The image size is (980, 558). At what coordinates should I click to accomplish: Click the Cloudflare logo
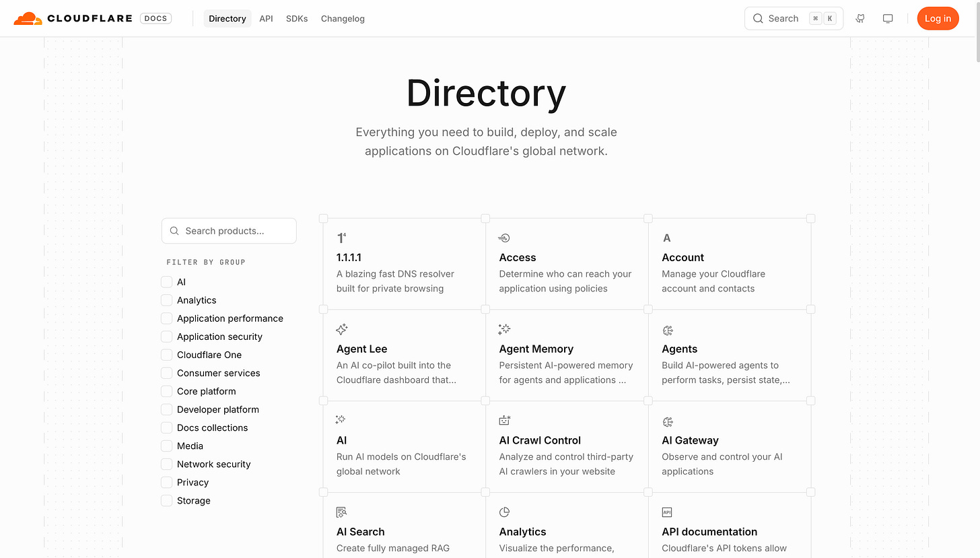(73, 19)
